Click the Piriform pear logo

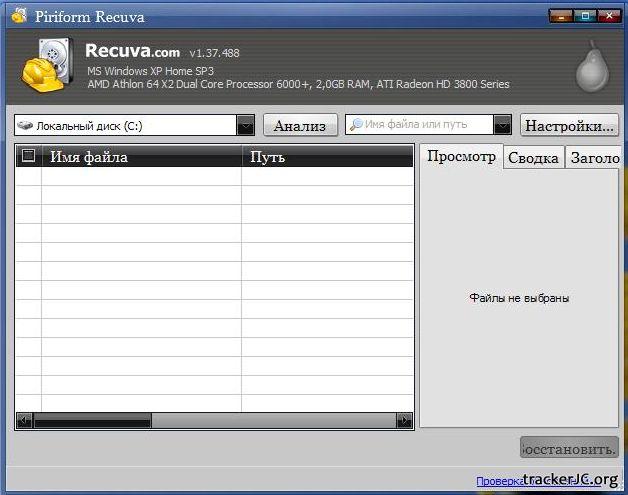(x=590, y=66)
